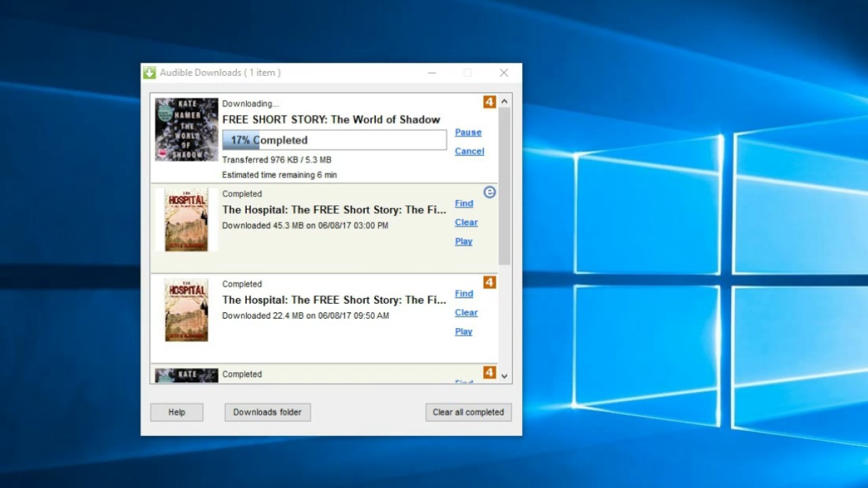Open the Downloads folder
This screenshot has height=488, width=868.
pyautogui.click(x=268, y=412)
